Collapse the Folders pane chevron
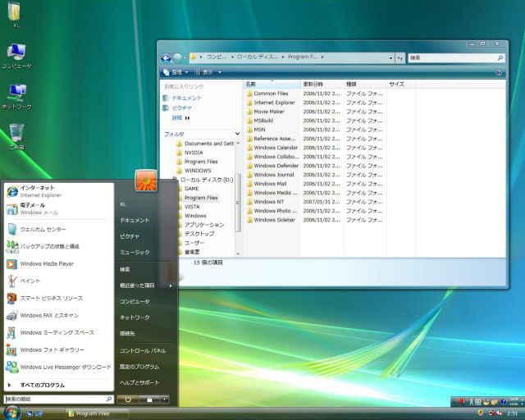This screenshot has height=420, width=525. (x=237, y=134)
